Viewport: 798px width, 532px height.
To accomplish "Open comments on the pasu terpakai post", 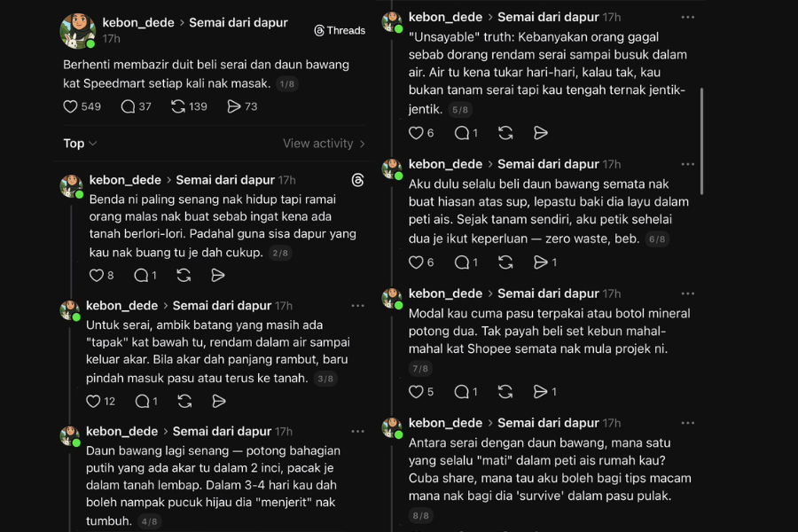I will point(465,391).
